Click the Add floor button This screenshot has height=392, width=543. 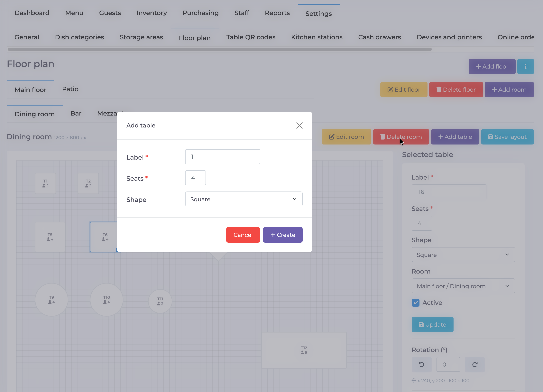pyautogui.click(x=492, y=67)
